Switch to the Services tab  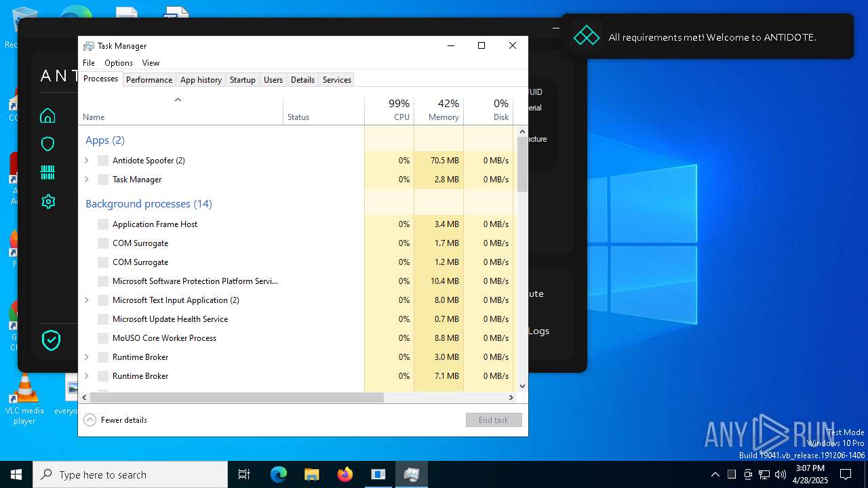337,80
